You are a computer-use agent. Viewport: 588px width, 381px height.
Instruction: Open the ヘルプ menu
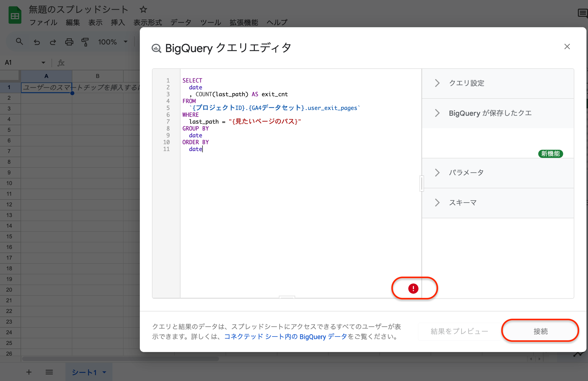tap(277, 22)
